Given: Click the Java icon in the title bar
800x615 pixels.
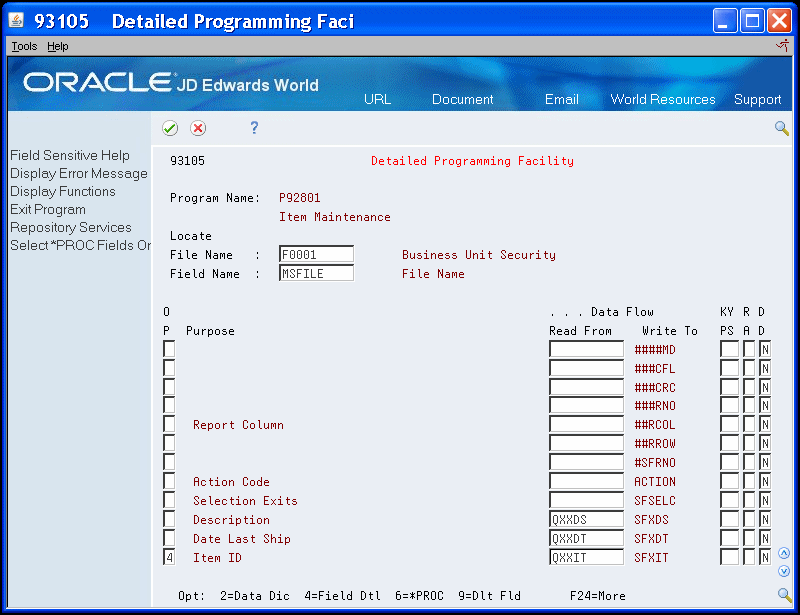Looking at the screenshot, I should 16,20.
